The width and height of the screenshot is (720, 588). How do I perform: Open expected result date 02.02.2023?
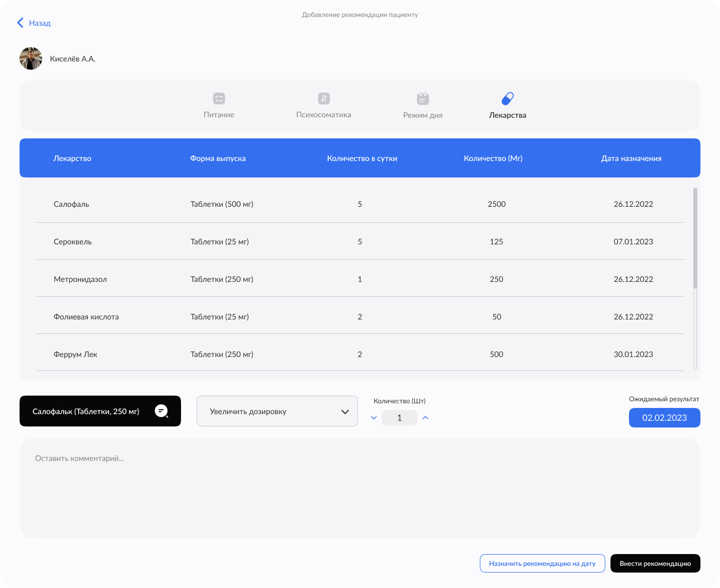tap(664, 418)
